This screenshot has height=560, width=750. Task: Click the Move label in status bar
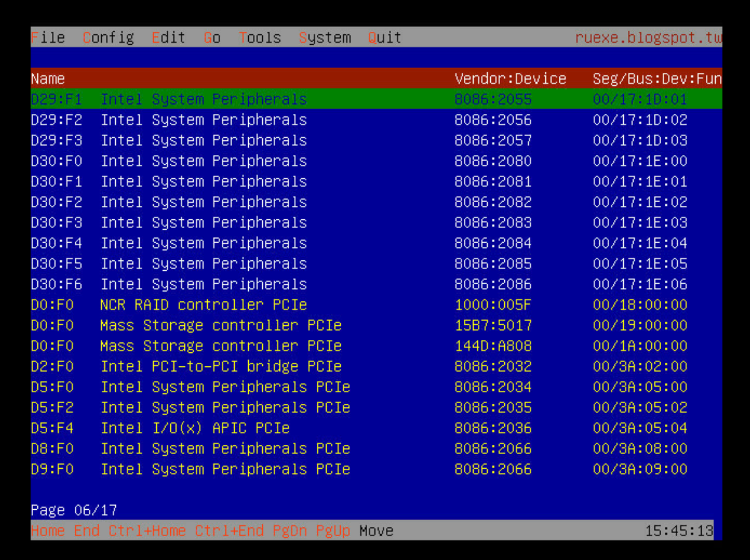pos(376,531)
